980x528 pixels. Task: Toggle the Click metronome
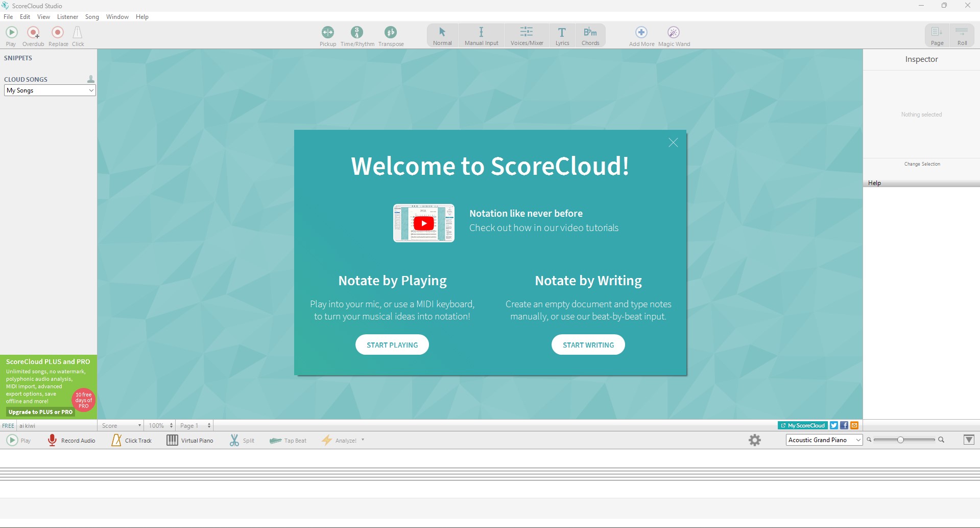78,33
